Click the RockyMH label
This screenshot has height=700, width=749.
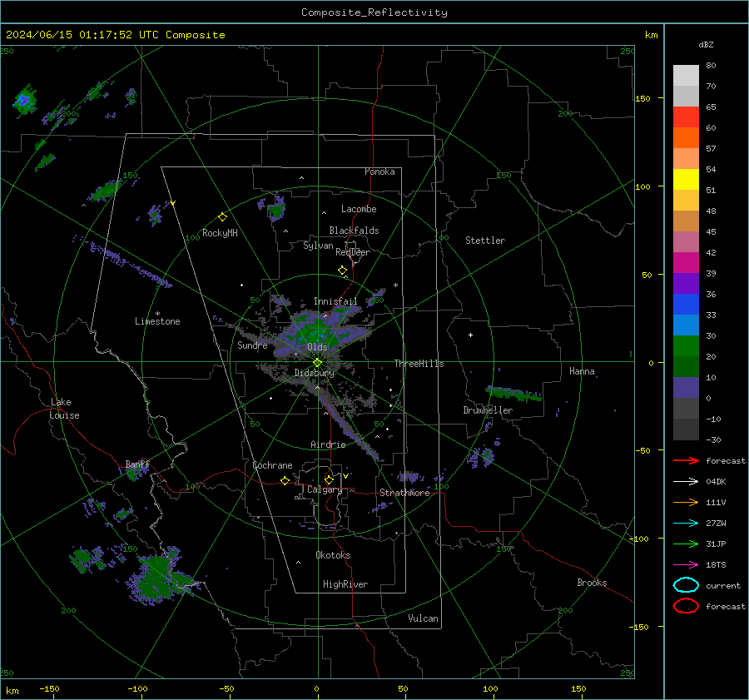click(x=220, y=233)
